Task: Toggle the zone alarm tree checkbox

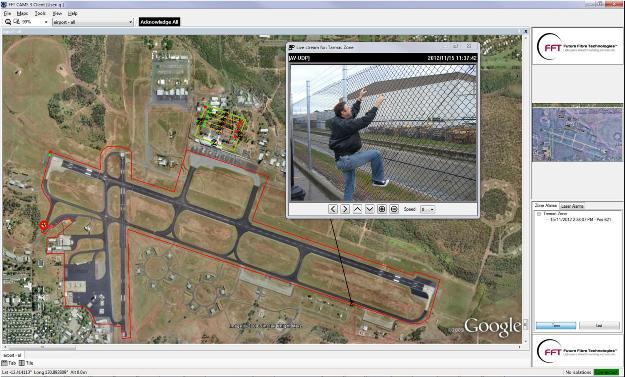Action: coord(539,214)
